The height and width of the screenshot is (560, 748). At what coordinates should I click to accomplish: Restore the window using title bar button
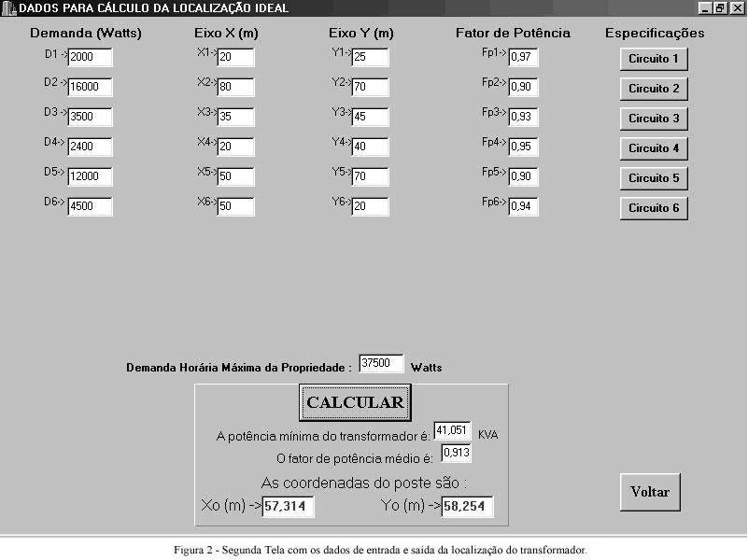pos(720,7)
